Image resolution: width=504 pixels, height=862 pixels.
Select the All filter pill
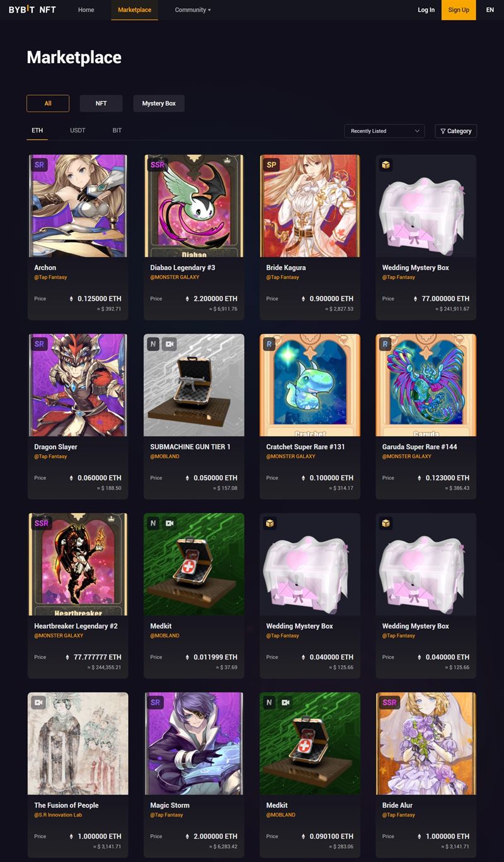(x=48, y=103)
